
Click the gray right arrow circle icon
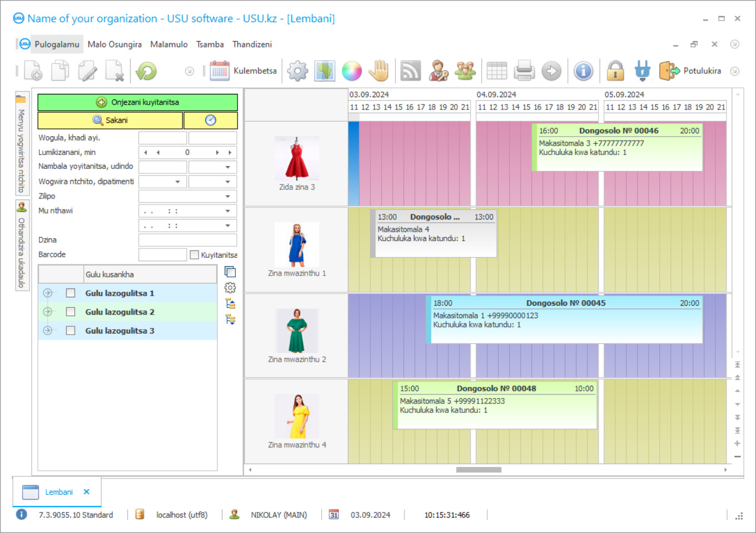point(551,71)
